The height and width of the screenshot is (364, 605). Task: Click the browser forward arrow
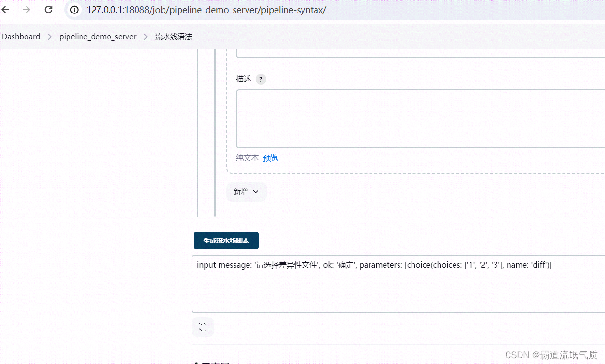(x=27, y=10)
